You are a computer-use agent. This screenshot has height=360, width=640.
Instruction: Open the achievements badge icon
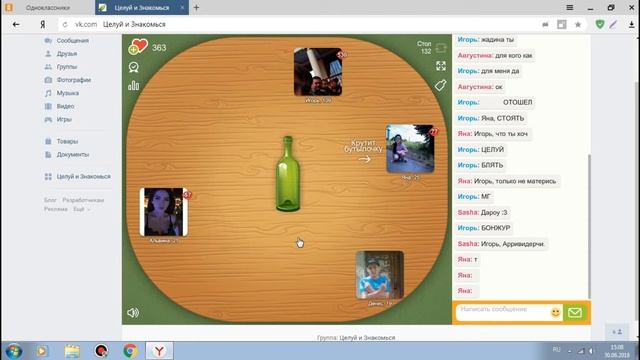click(x=133, y=67)
